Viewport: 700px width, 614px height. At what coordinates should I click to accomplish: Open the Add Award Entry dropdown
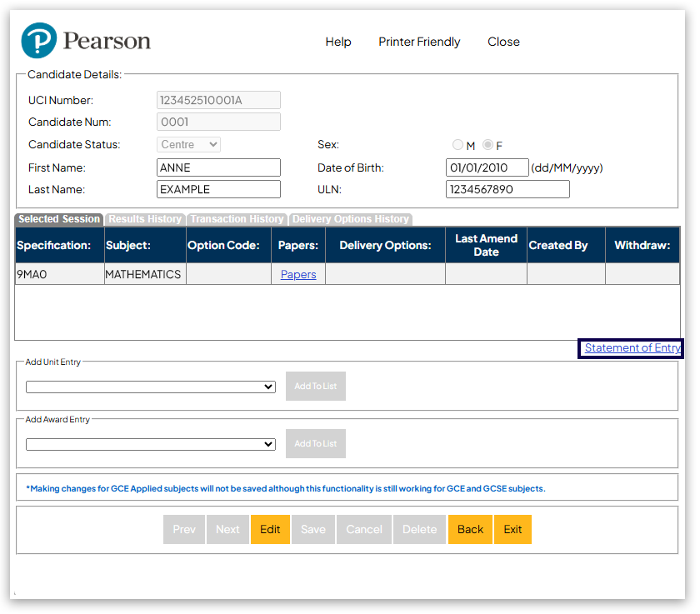150,444
